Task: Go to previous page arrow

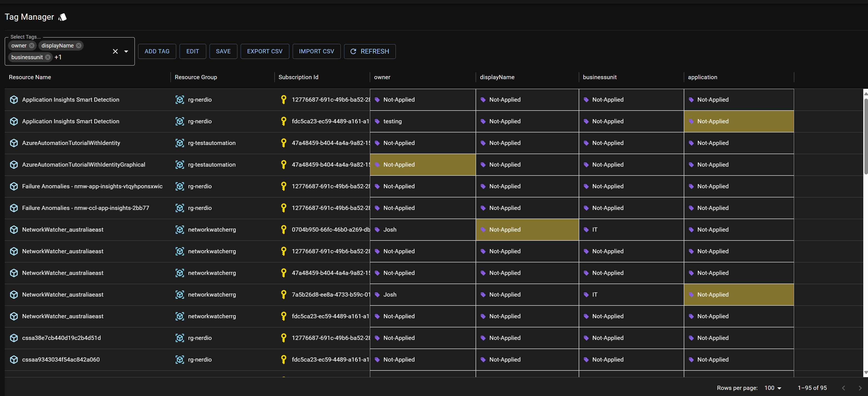Action: click(x=843, y=388)
